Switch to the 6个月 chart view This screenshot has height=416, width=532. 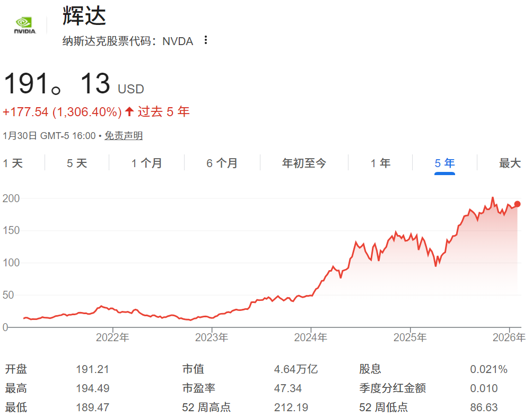click(x=221, y=163)
